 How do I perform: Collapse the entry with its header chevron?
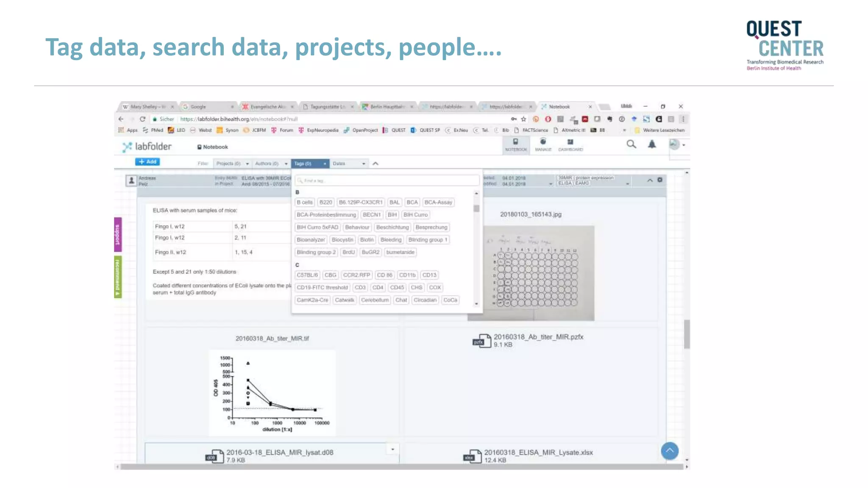(x=650, y=180)
